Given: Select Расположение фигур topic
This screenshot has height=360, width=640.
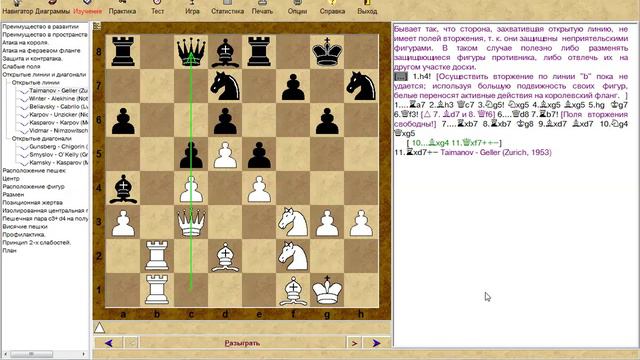Looking at the screenshot, I should click(33, 187).
